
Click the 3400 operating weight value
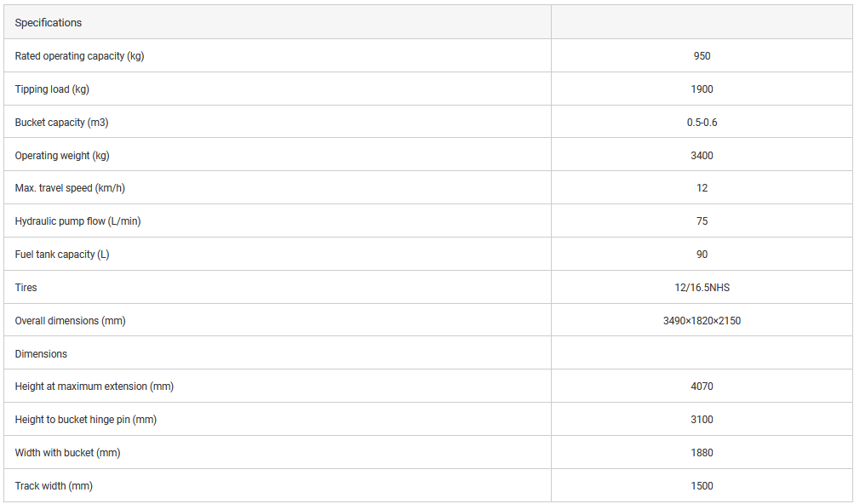pyautogui.click(x=702, y=156)
